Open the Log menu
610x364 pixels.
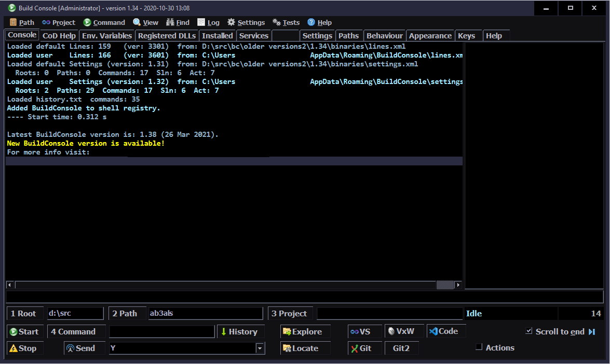[209, 22]
